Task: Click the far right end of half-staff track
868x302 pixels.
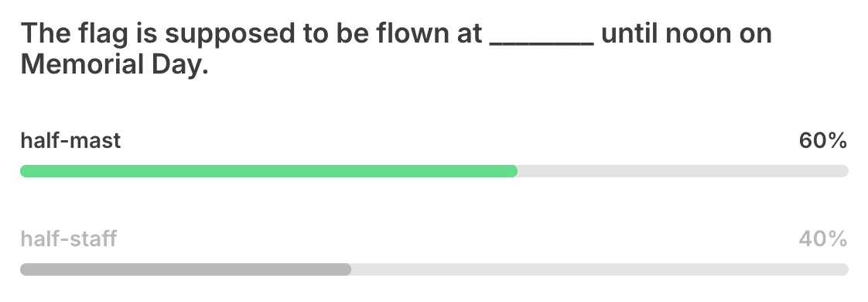Action: click(844, 269)
